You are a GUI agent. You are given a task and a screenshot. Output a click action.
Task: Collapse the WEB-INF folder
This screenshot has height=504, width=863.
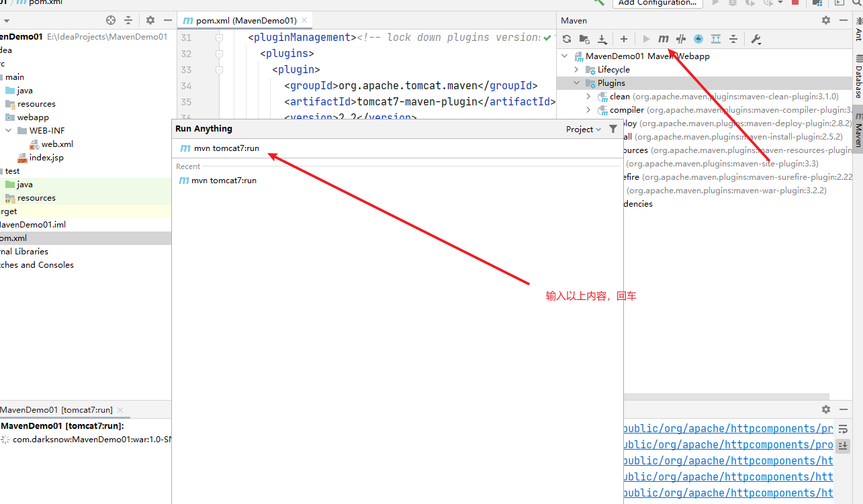[9, 131]
